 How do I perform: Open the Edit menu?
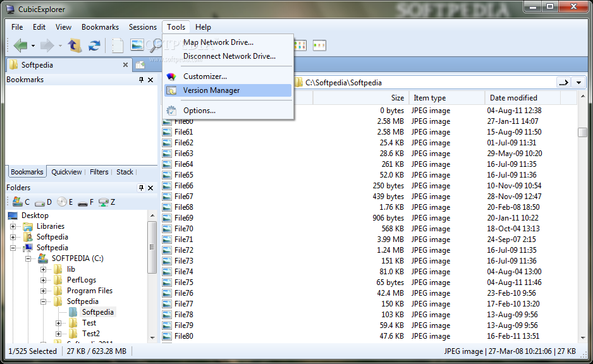coord(39,27)
